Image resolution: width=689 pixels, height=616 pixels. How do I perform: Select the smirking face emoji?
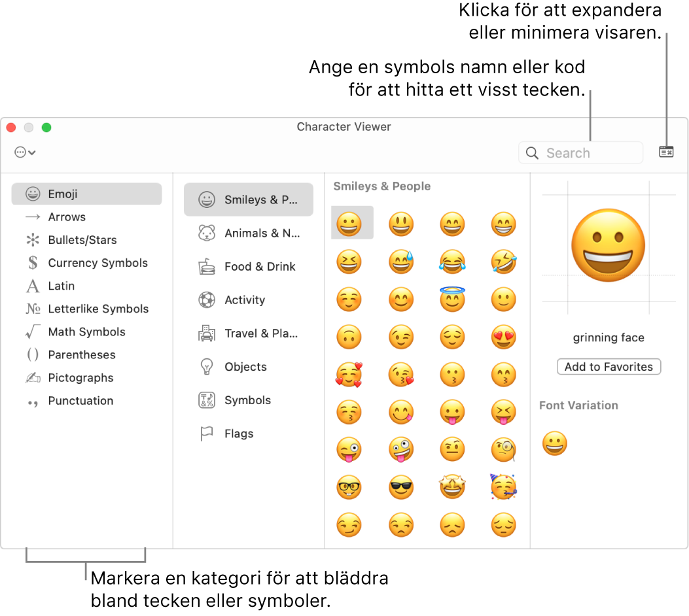349,525
